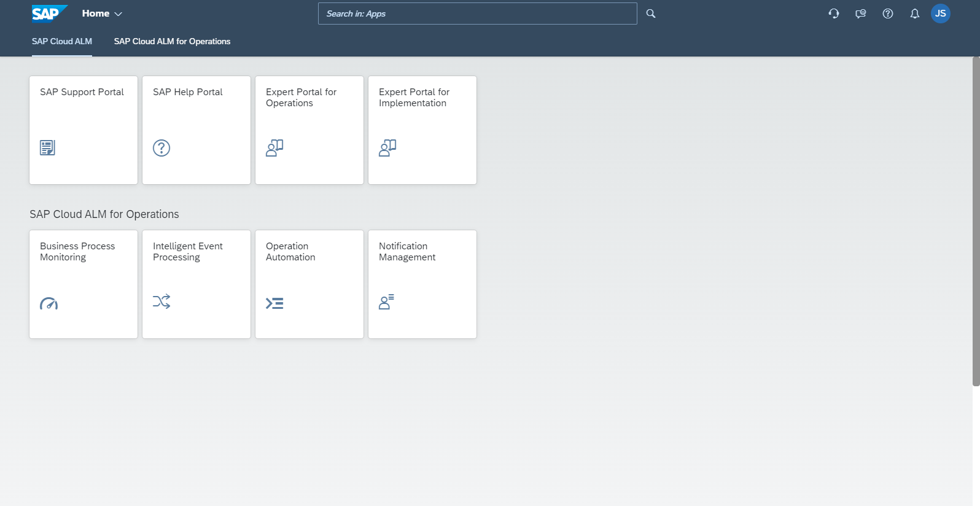Open Operation Automation tile icon
Viewport: 980px width, 506px height.
tap(274, 303)
